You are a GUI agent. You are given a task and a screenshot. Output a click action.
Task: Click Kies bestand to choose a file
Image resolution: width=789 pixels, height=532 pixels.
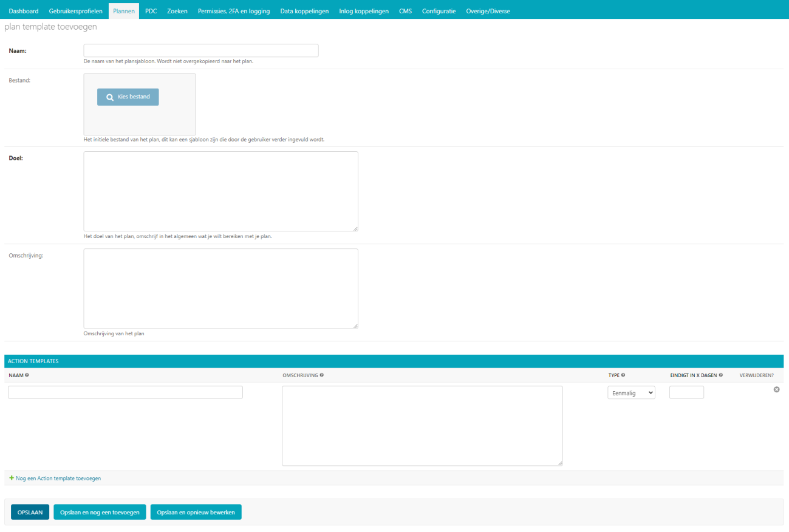coord(128,97)
